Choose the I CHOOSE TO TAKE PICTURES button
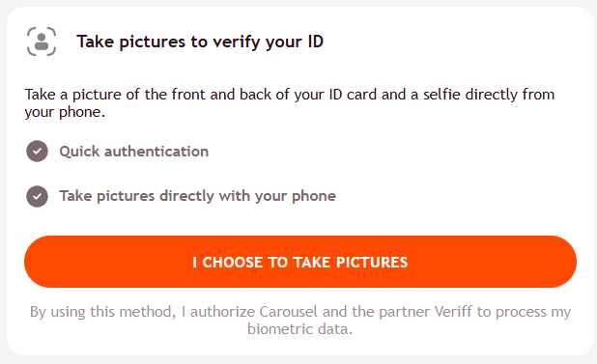 300,262
